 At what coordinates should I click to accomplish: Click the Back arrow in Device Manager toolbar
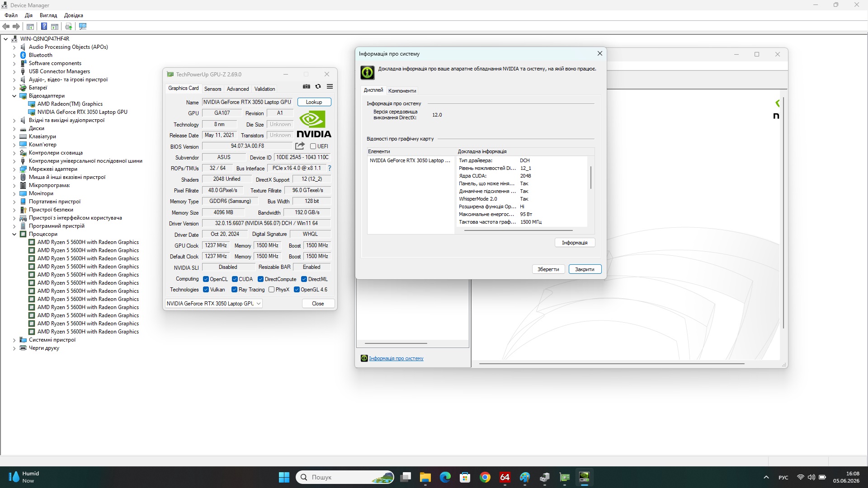pyautogui.click(x=6, y=27)
